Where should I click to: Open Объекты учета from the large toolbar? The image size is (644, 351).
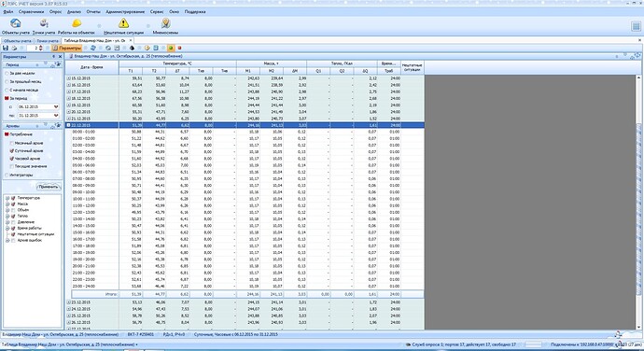pyautogui.click(x=15, y=26)
